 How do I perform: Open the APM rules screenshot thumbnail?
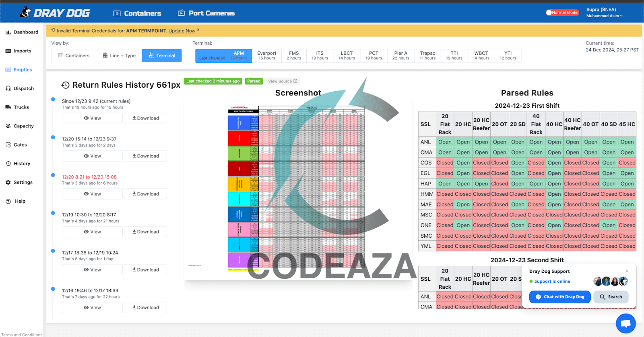click(x=298, y=191)
